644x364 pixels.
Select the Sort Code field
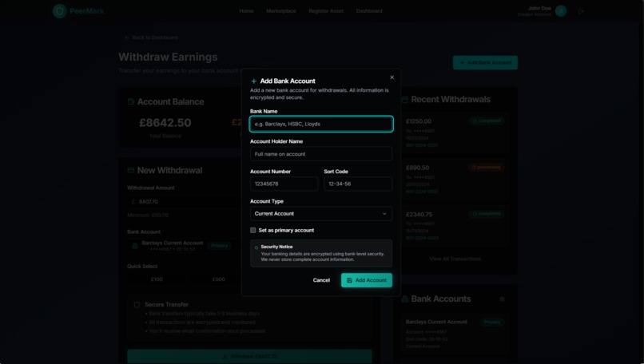pyautogui.click(x=358, y=184)
